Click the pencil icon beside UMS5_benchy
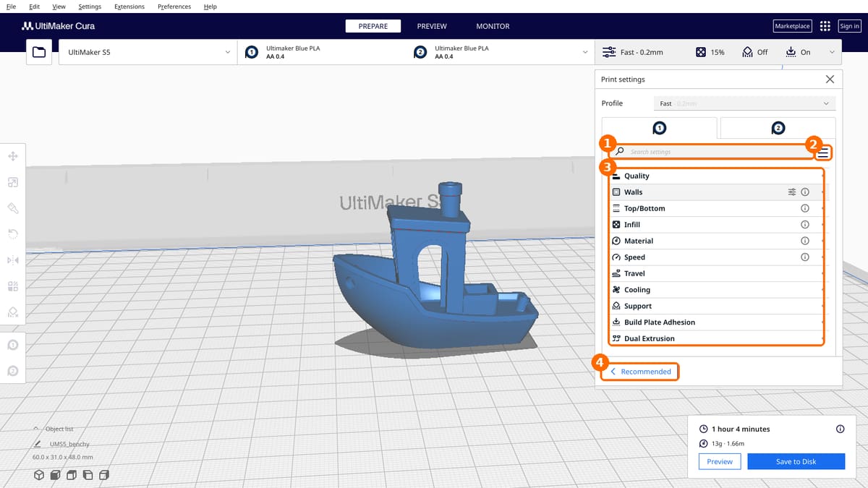868x488 pixels. pyautogui.click(x=38, y=444)
